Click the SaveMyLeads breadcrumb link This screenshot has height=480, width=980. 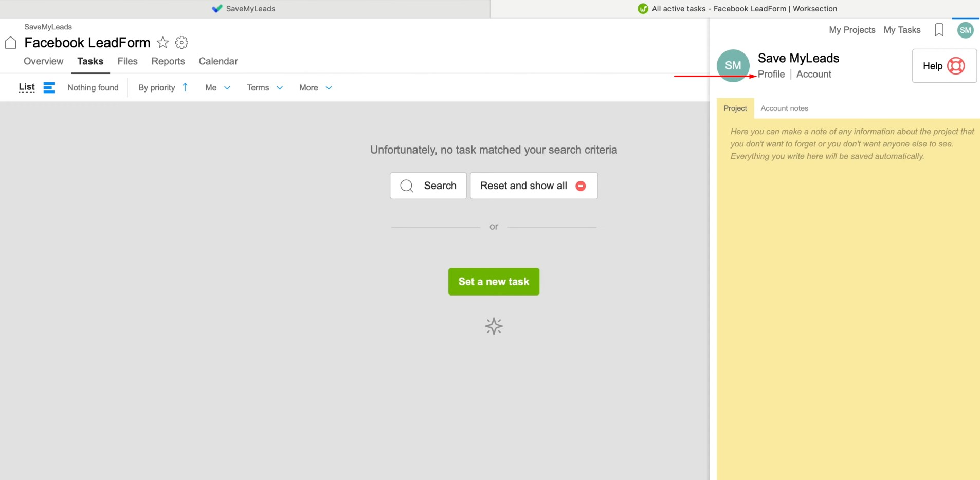pyautogui.click(x=48, y=27)
